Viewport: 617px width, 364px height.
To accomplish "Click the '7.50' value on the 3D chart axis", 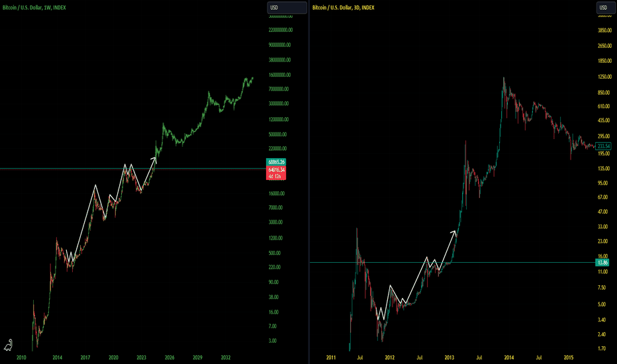I will click(x=602, y=288).
